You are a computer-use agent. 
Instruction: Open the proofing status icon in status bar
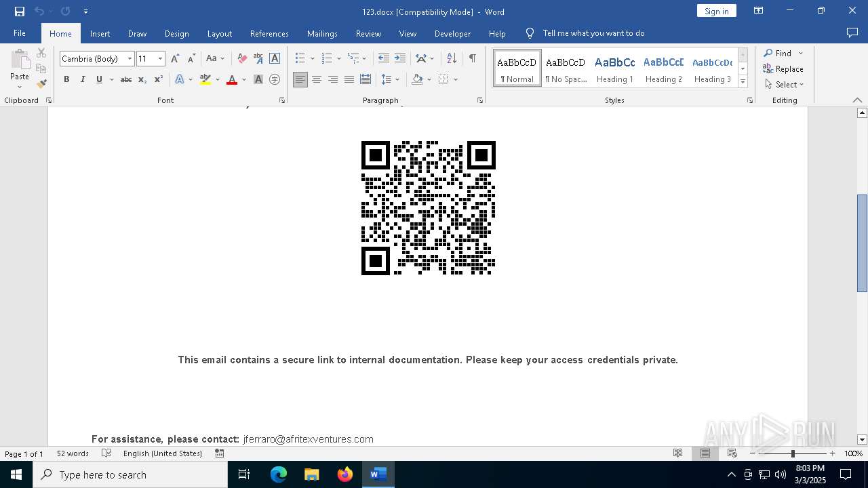click(106, 453)
